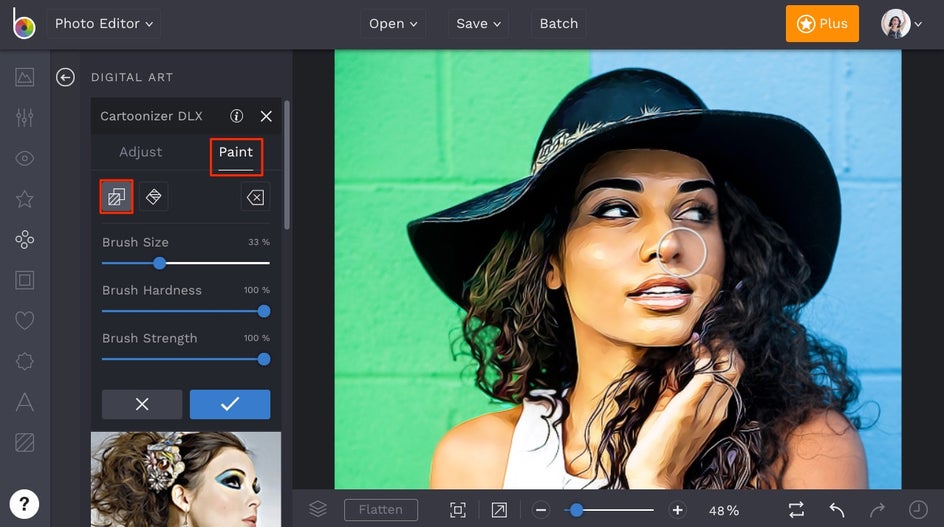Open the Frames tool in sidebar
This screenshot has height=527, width=944.
click(25, 280)
